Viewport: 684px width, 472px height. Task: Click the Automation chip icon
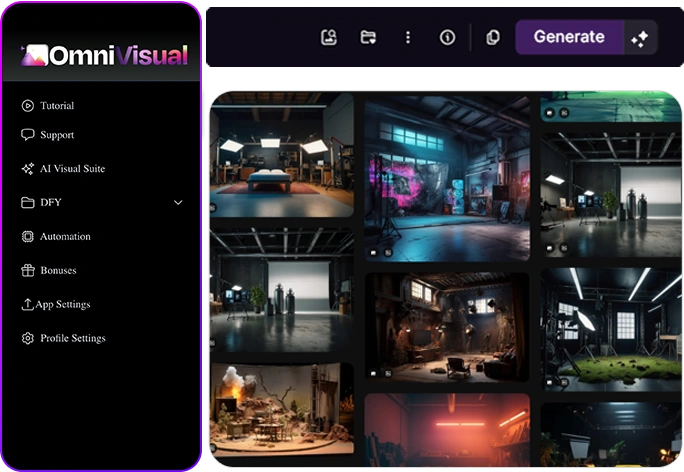tap(27, 236)
